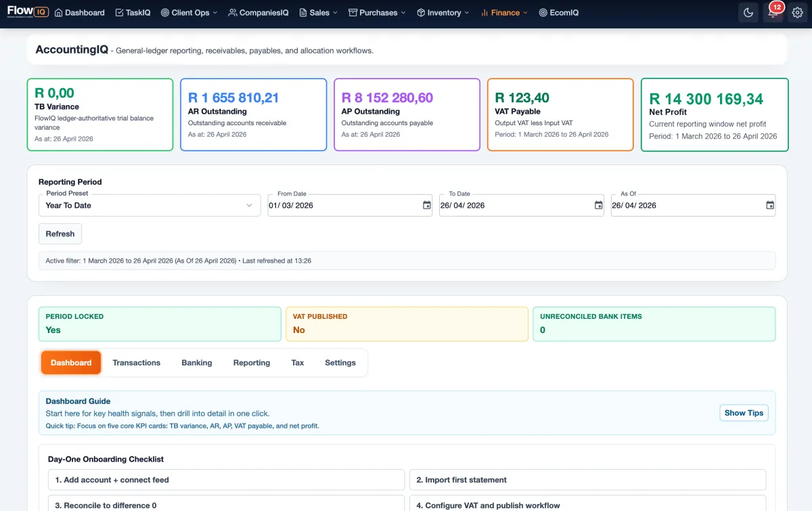
Task: Click the Show Tips button
Action: click(x=744, y=413)
